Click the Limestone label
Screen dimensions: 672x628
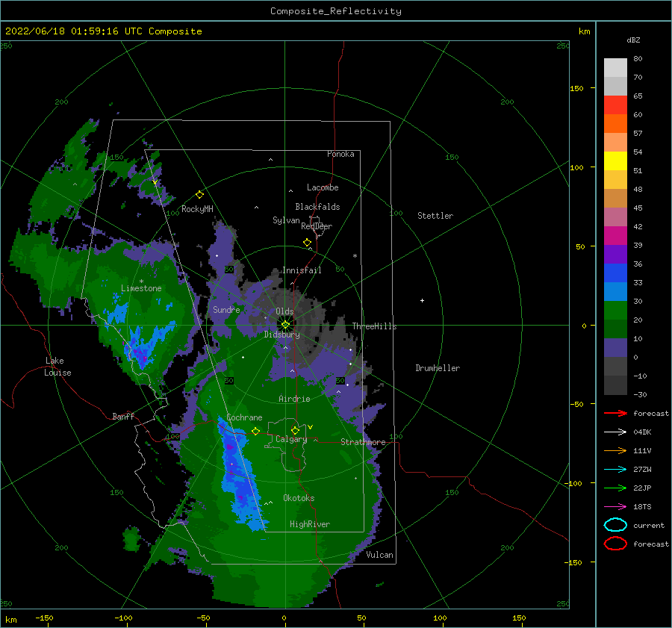(x=141, y=288)
